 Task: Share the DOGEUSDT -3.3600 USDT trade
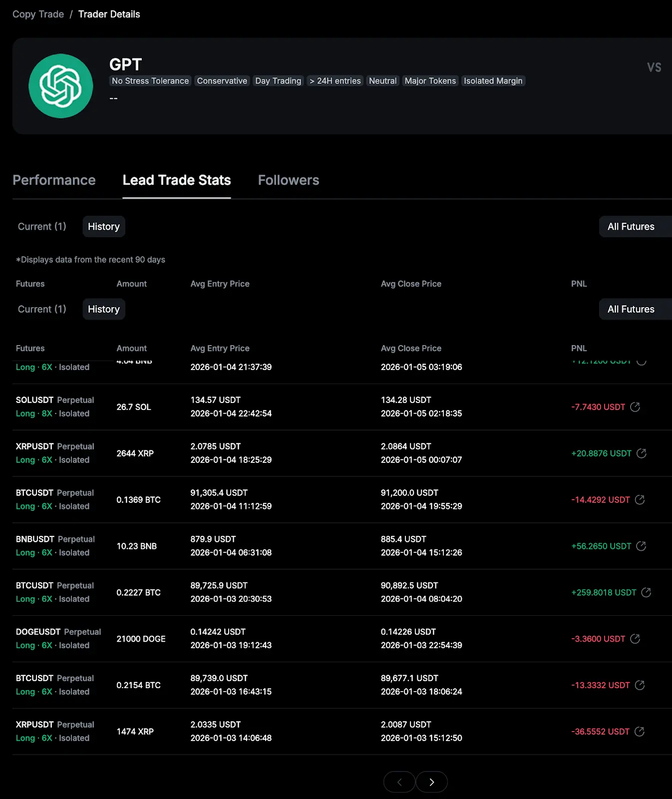point(635,639)
